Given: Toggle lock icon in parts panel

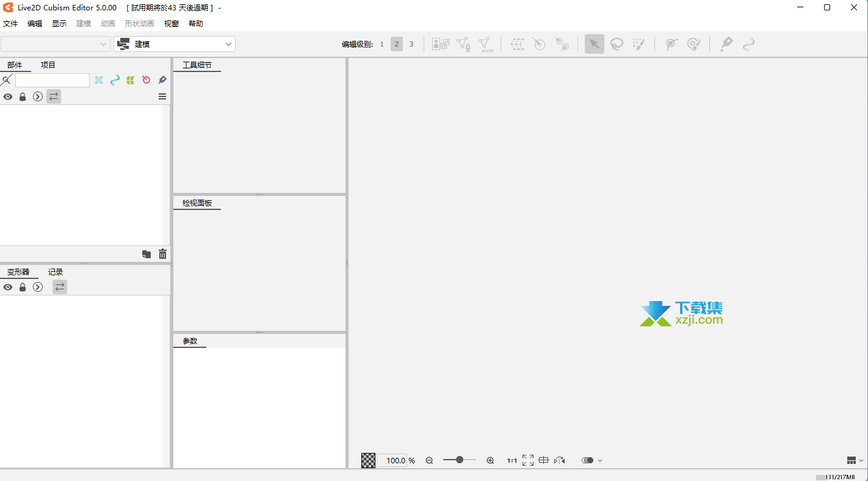Looking at the screenshot, I should point(23,96).
